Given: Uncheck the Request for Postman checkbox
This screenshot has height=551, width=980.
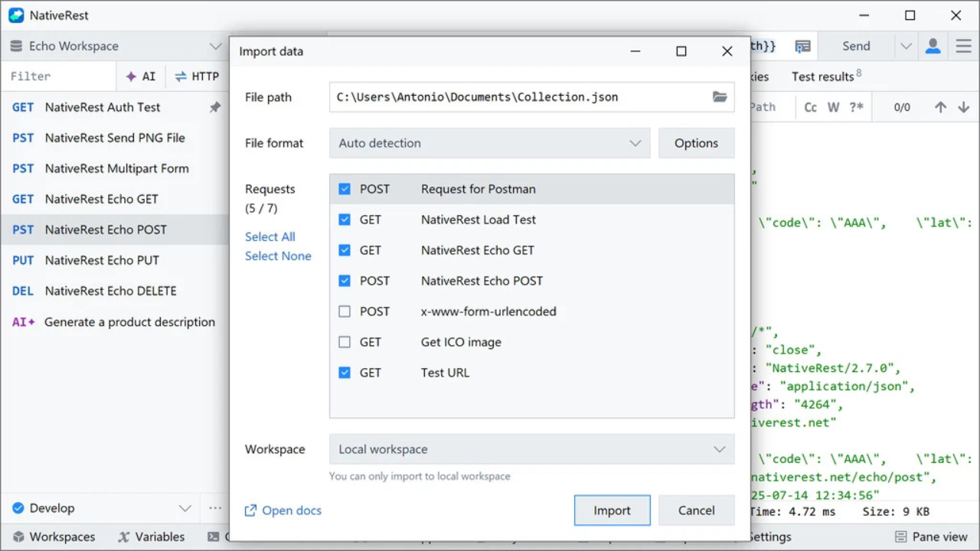Looking at the screenshot, I should pos(345,189).
